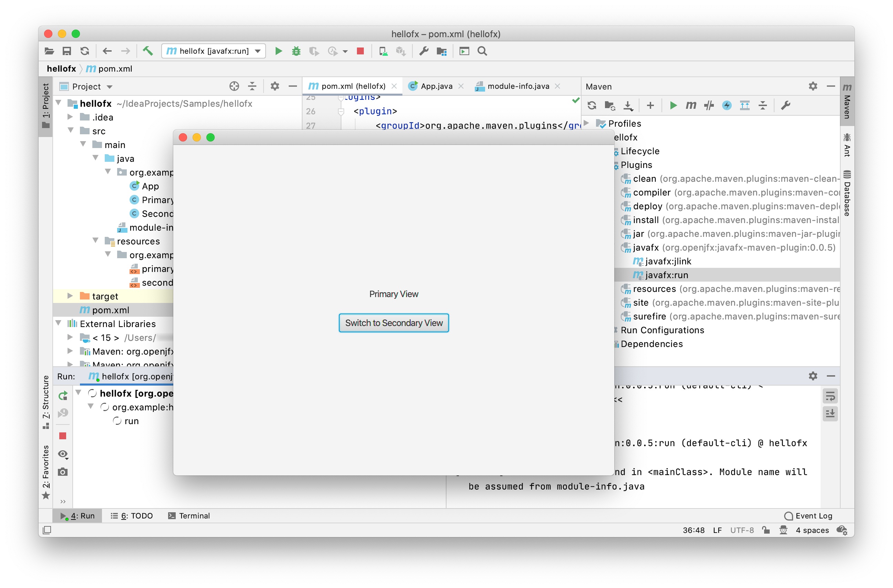Enable the Favorites sidebar tab
This screenshot has height=588, width=893.
45,466
